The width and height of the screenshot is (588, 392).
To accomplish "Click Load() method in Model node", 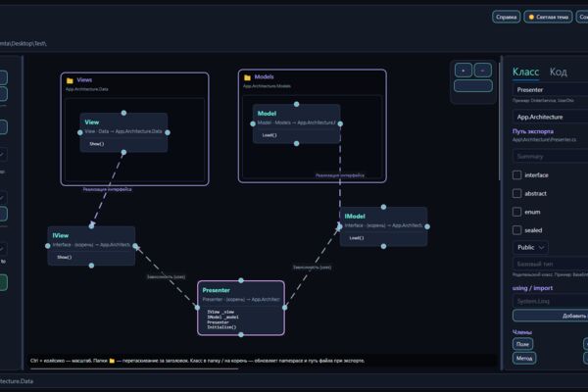I will pos(269,135).
